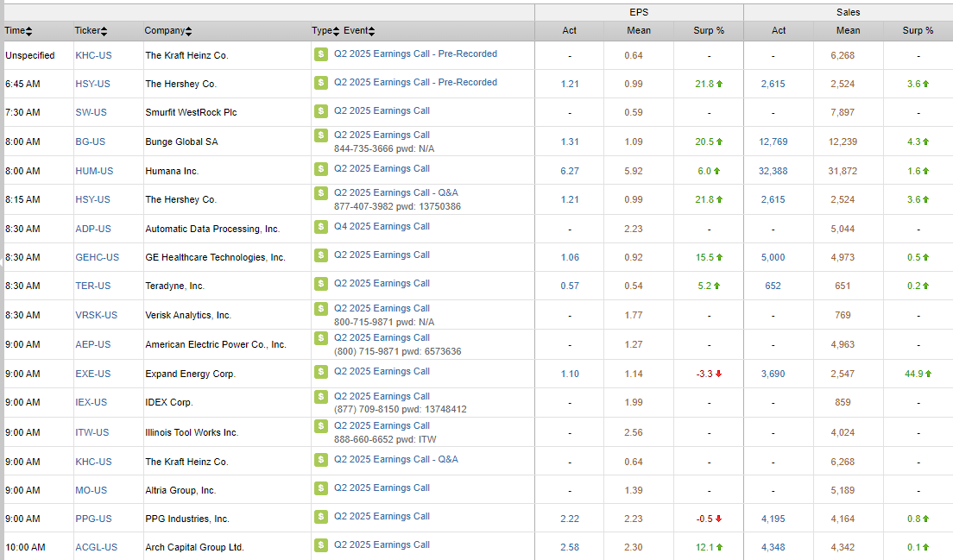Open the PPG-US ticker link
Viewport: 953px width, 560px height.
[93, 519]
